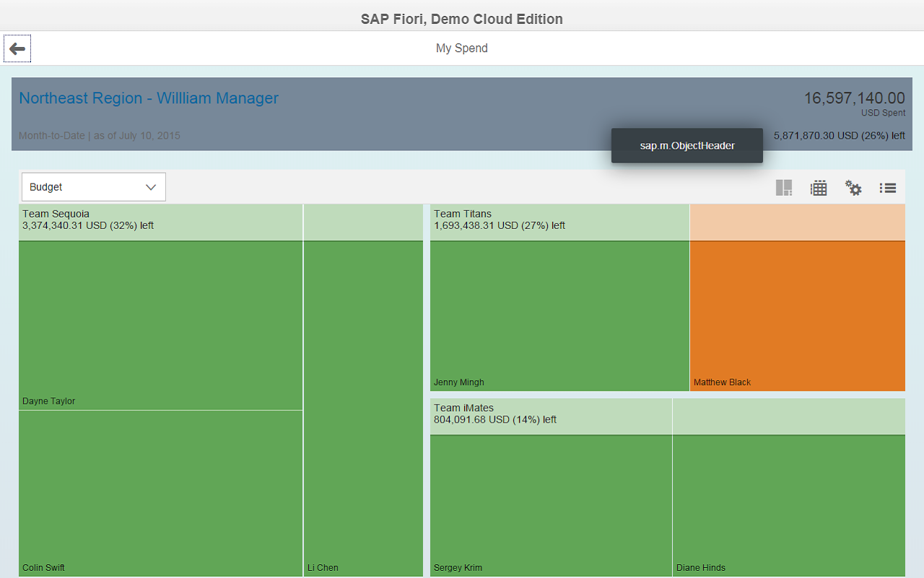Select Dayne Taylor treemap tile

click(x=161, y=325)
